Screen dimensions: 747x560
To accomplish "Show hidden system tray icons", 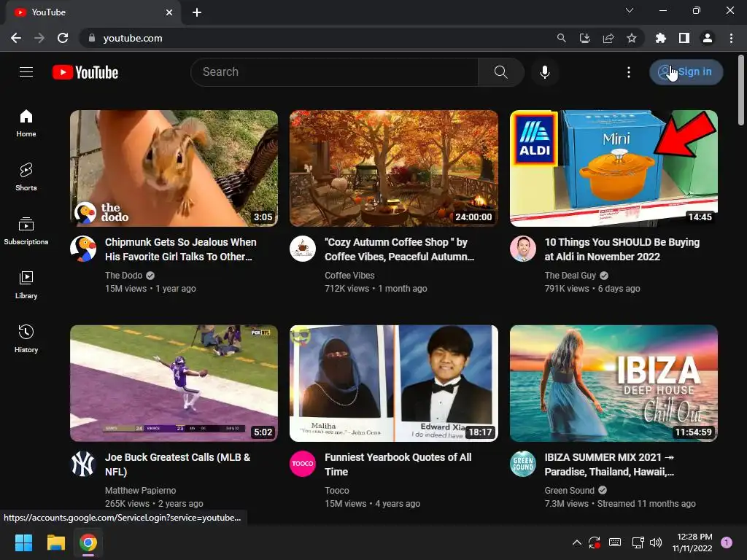I will 576,542.
